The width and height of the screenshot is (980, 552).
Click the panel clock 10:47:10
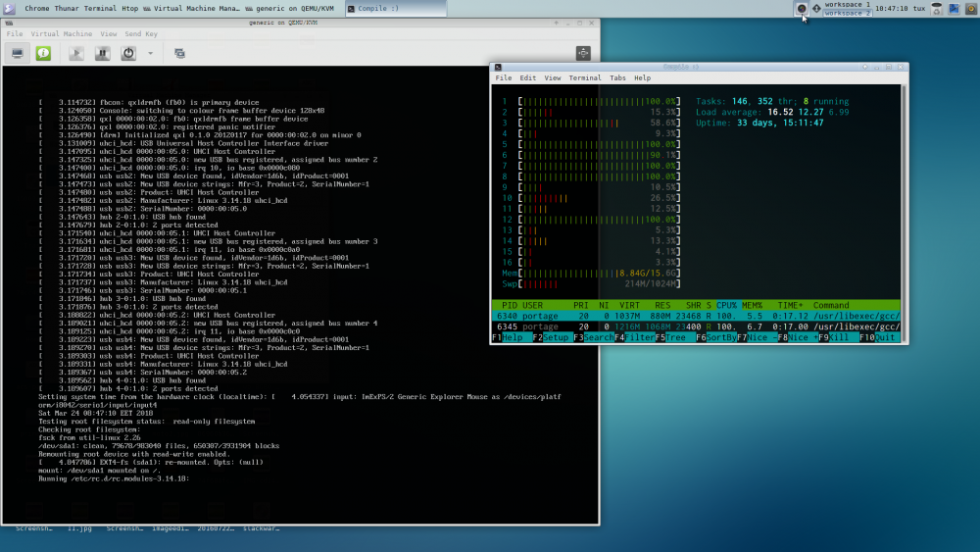pos(892,8)
